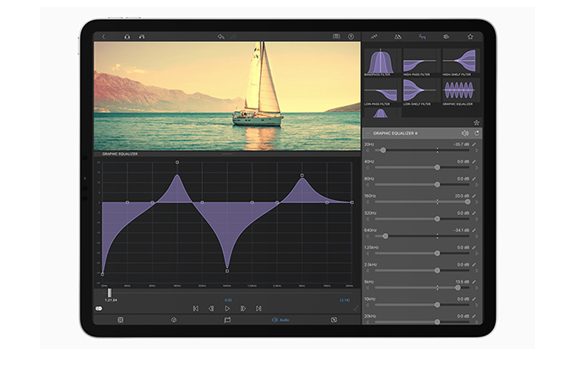The image size is (580, 373).
Task: Open the Speed bottom tab
Action: (174, 320)
